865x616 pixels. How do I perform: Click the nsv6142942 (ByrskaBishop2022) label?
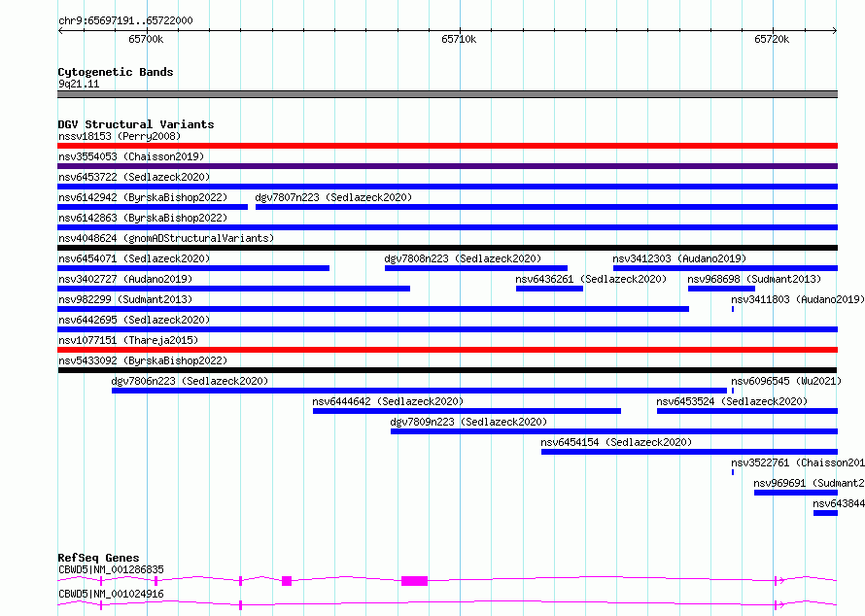143,197
